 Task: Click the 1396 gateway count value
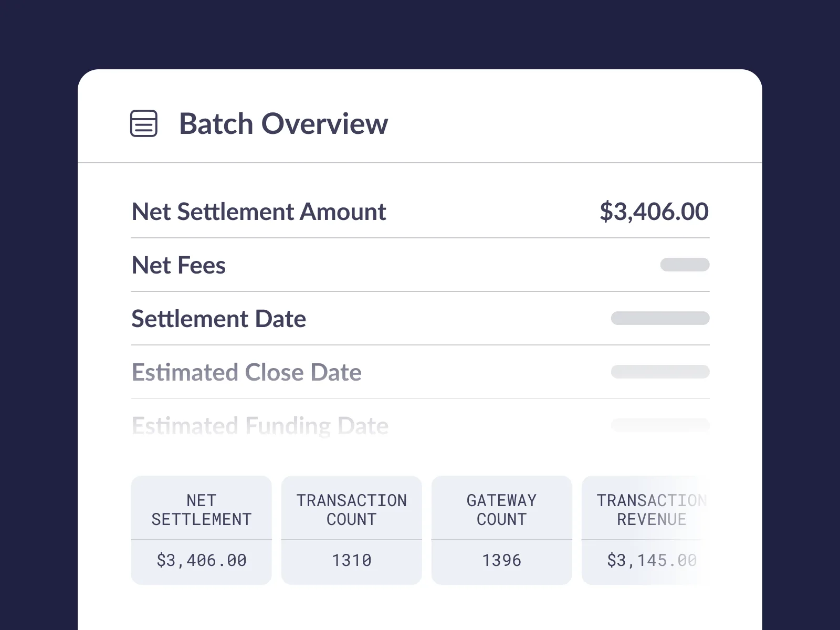[501, 561]
